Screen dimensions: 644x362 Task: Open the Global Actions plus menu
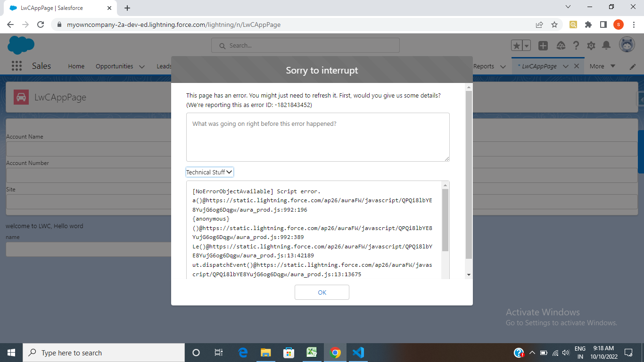click(x=543, y=45)
